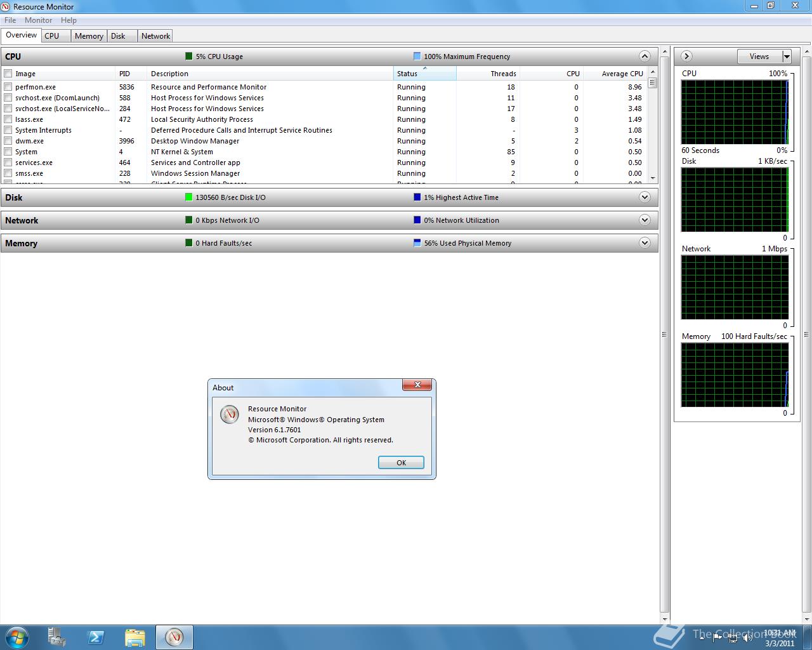
Task: Collapse graph pane with the arrow button
Action: pos(686,56)
